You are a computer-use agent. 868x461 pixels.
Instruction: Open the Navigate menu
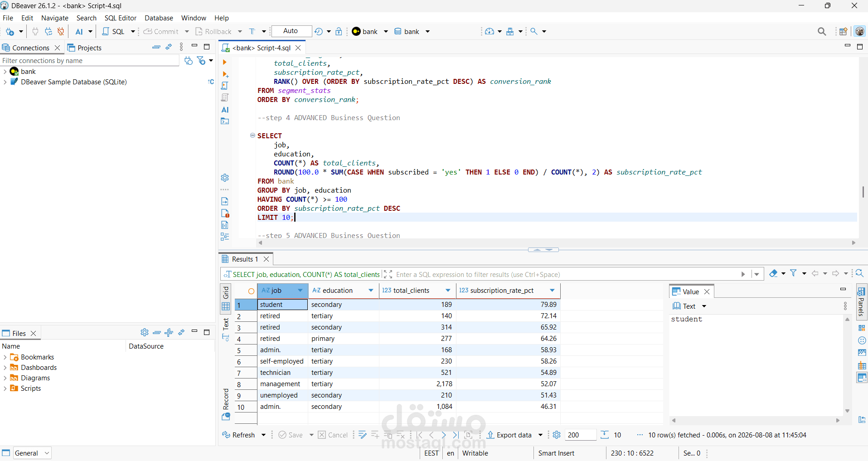pyautogui.click(x=55, y=18)
